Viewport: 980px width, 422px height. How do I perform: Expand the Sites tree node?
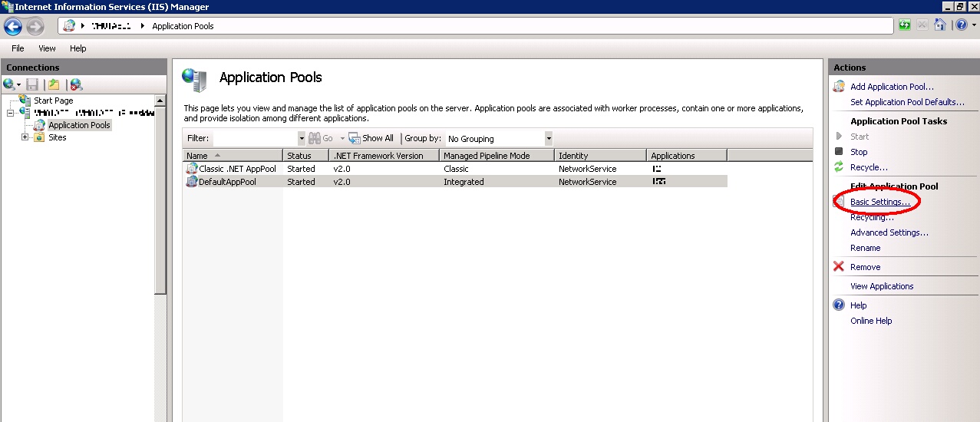click(x=25, y=137)
